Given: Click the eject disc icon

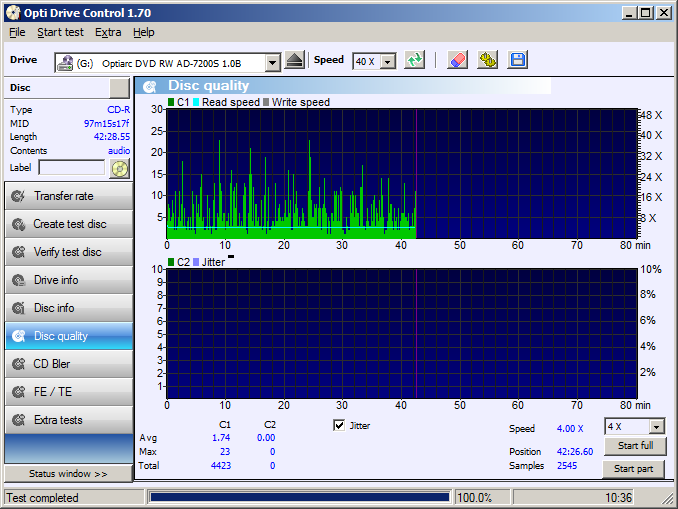Looking at the screenshot, I should point(294,60).
